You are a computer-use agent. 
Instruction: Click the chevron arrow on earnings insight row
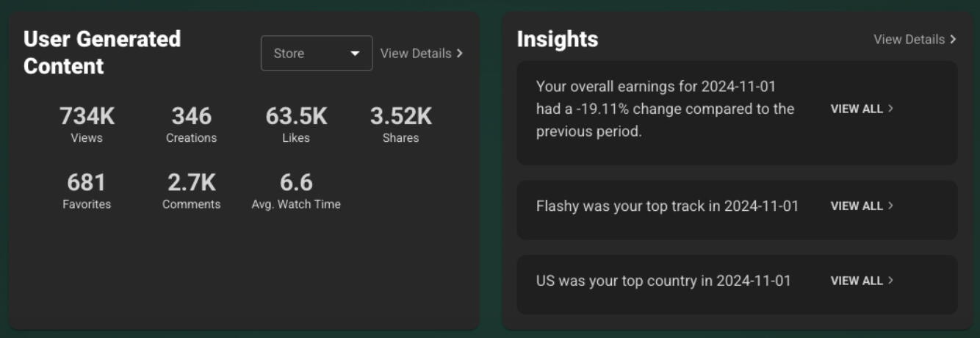(x=891, y=108)
